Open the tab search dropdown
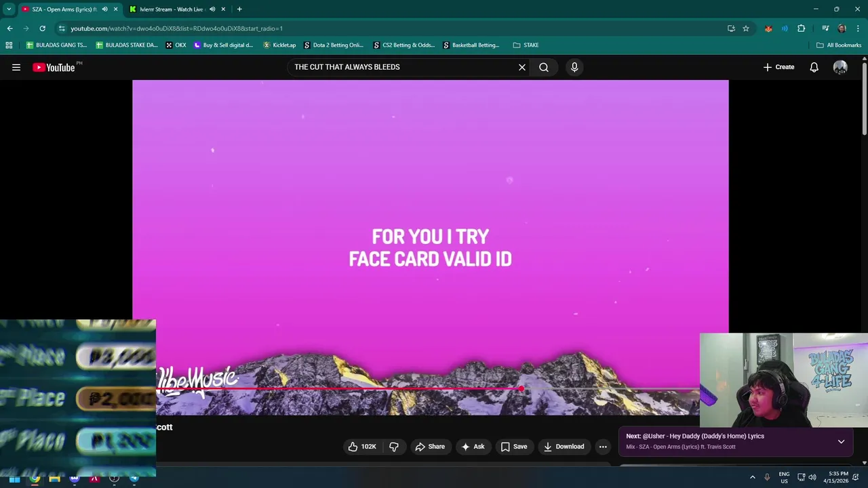Image resolution: width=868 pixels, height=488 pixels. point(9,9)
